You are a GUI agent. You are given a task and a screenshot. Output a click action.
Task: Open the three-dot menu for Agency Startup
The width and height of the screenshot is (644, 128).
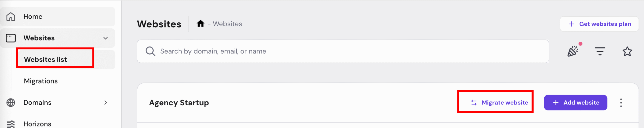[621, 103]
